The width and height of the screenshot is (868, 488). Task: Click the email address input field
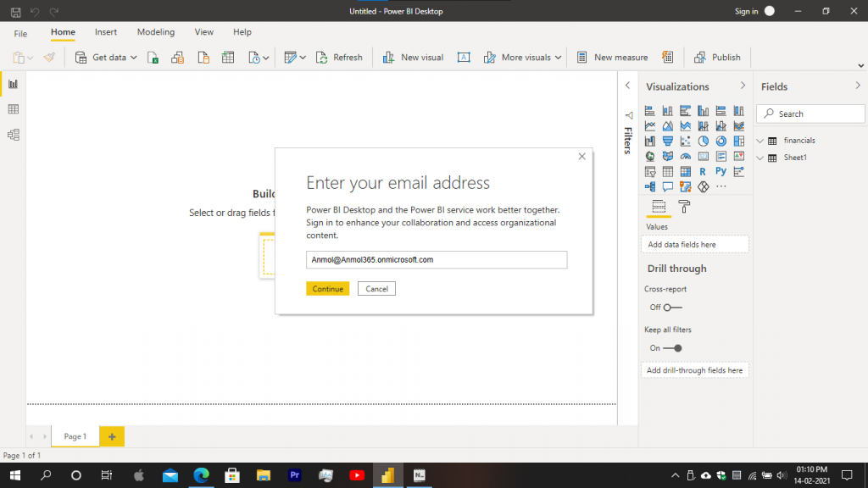pyautogui.click(x=437, y=259)
